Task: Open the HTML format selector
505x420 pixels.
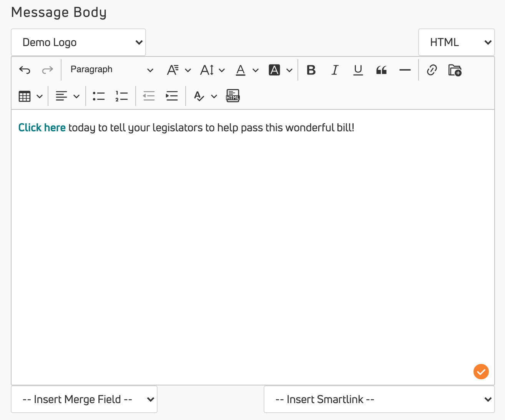Action: coord(456,42)
